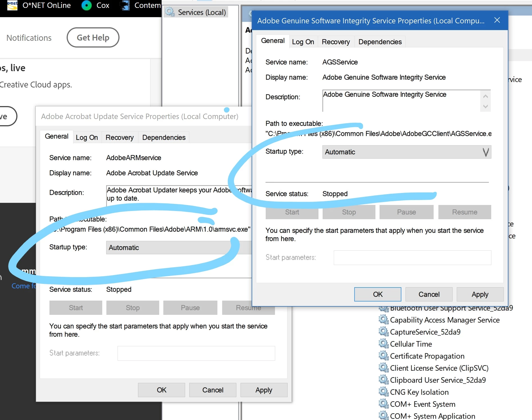Open Recovery tab in AGSService dialog
Screen dimensions: 532x420
[x=336, y=42]
